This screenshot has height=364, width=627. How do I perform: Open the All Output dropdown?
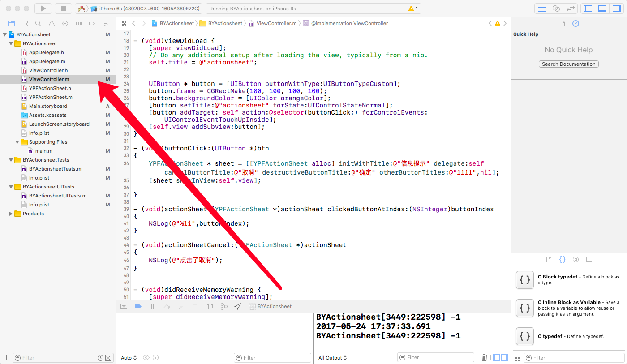332,357
